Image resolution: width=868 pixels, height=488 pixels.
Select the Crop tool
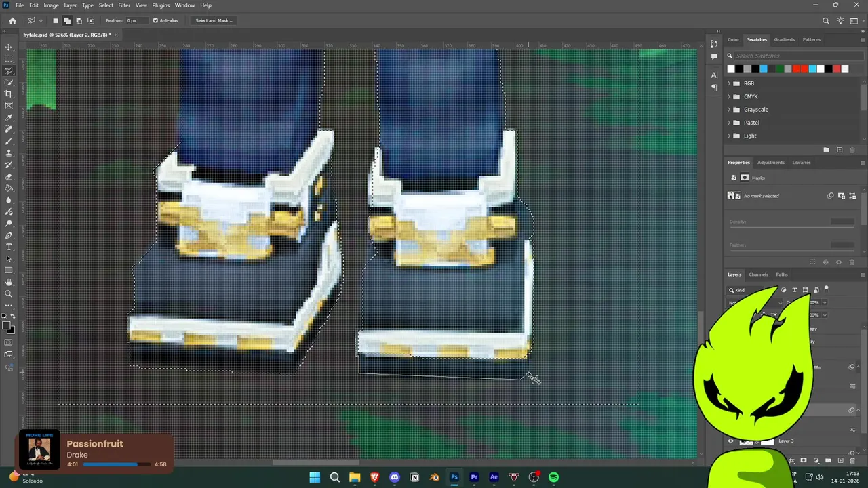(x=9, y=94)
